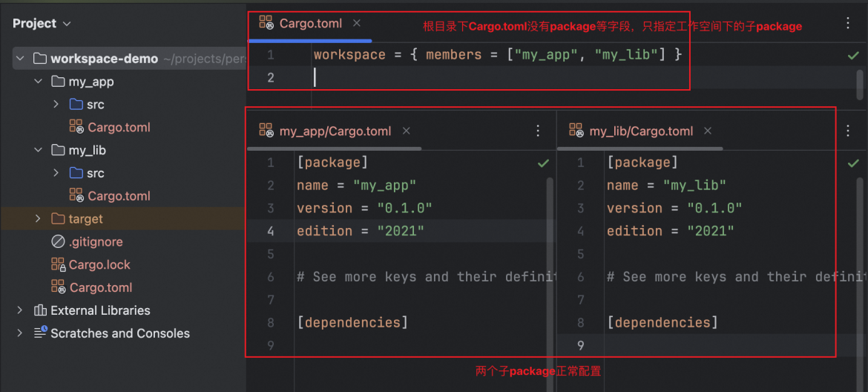Click the Cargo.toml file icon under my_app
Viewport: 868px width, 392px height.
coord(76,127)
